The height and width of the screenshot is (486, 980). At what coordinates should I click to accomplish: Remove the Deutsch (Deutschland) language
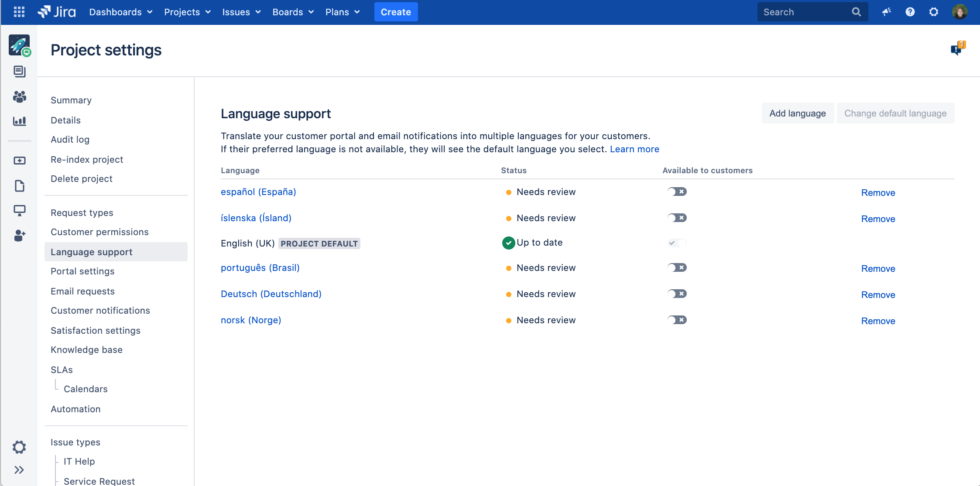tap(878, 295)
